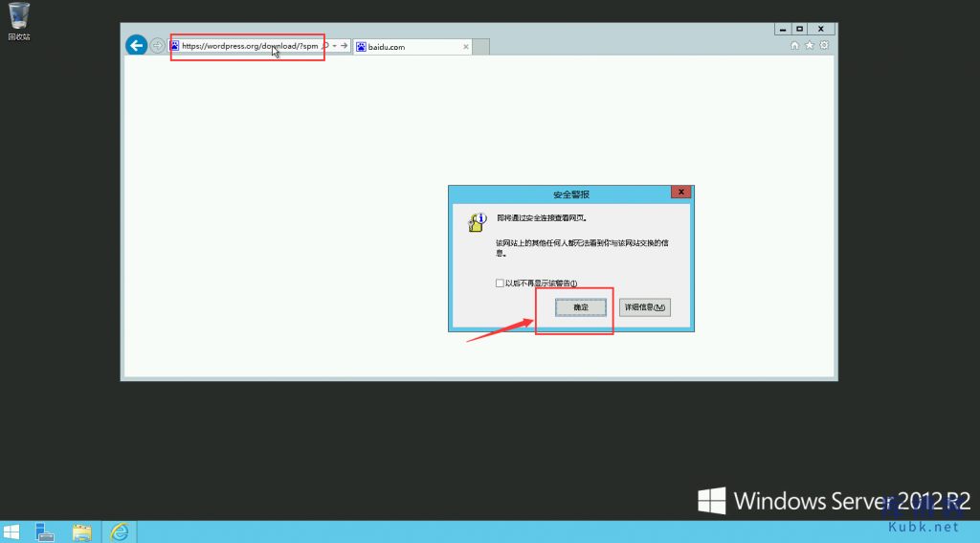This screenshot has width=980, height=543.
Task: Click the browser Forward arrow button
Action: [157, 46]
